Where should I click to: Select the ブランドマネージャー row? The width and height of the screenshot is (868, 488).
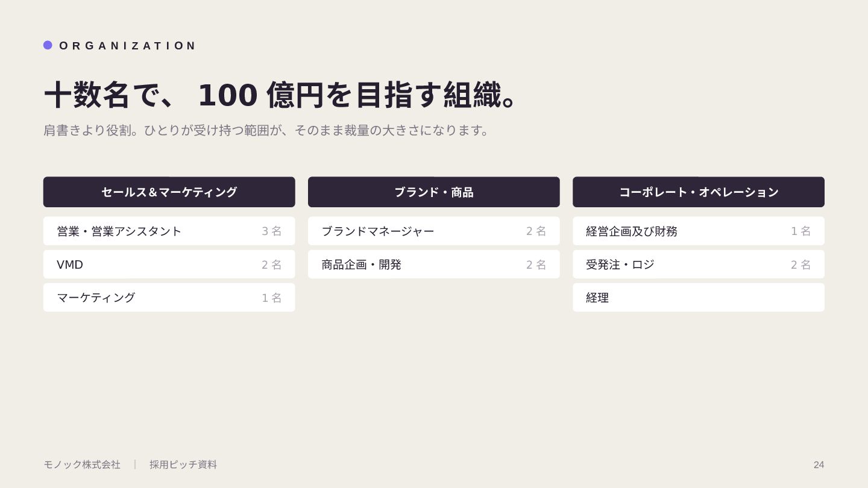point(434,231)
